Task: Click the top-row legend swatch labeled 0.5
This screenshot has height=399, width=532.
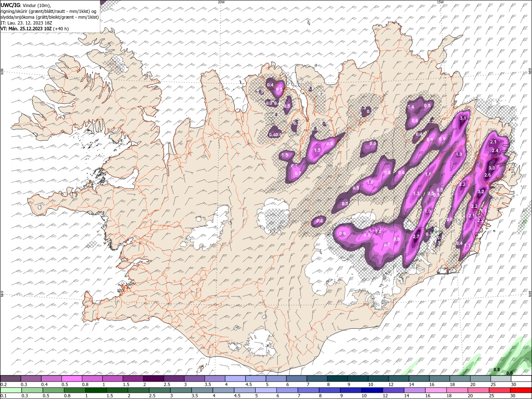Action: point(71,379)
